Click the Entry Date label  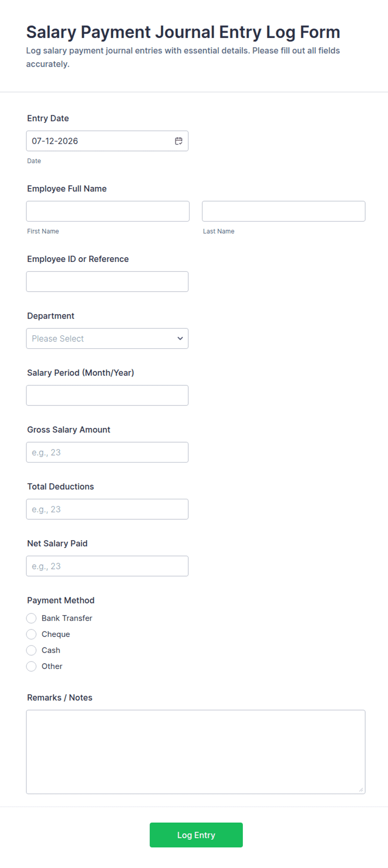48,118
